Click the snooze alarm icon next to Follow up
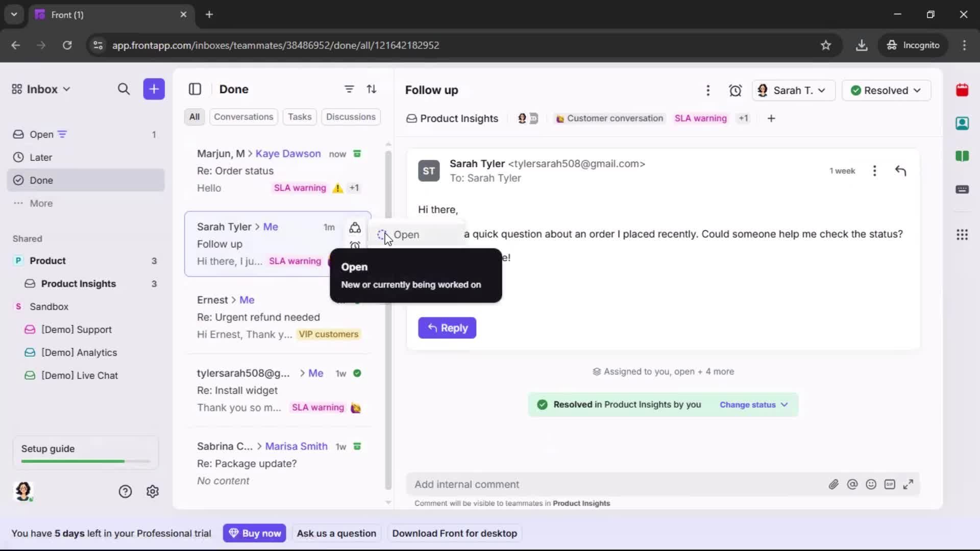This screenshot has width=980, height=551. tap(736, 90)
